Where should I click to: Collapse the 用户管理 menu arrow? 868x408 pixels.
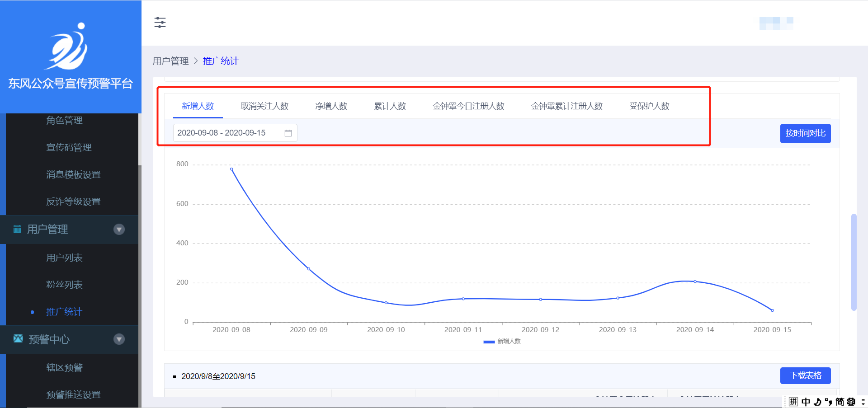pos(119,229)
